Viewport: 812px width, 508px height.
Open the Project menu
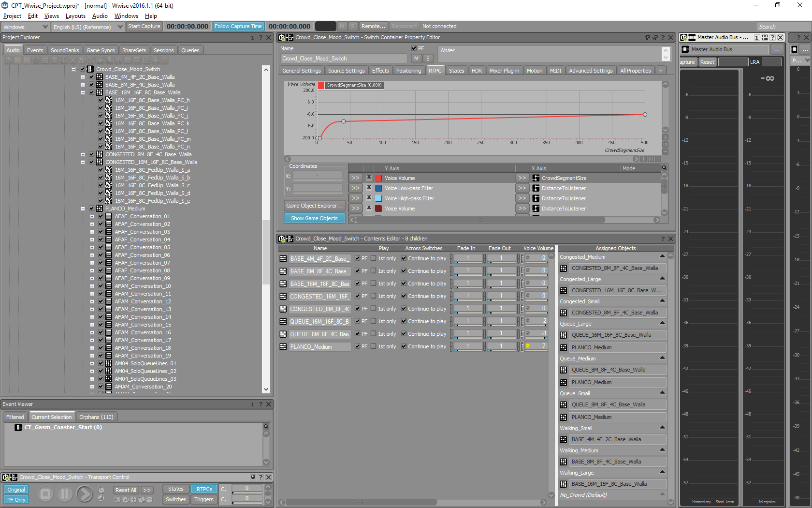click(12, 16)
